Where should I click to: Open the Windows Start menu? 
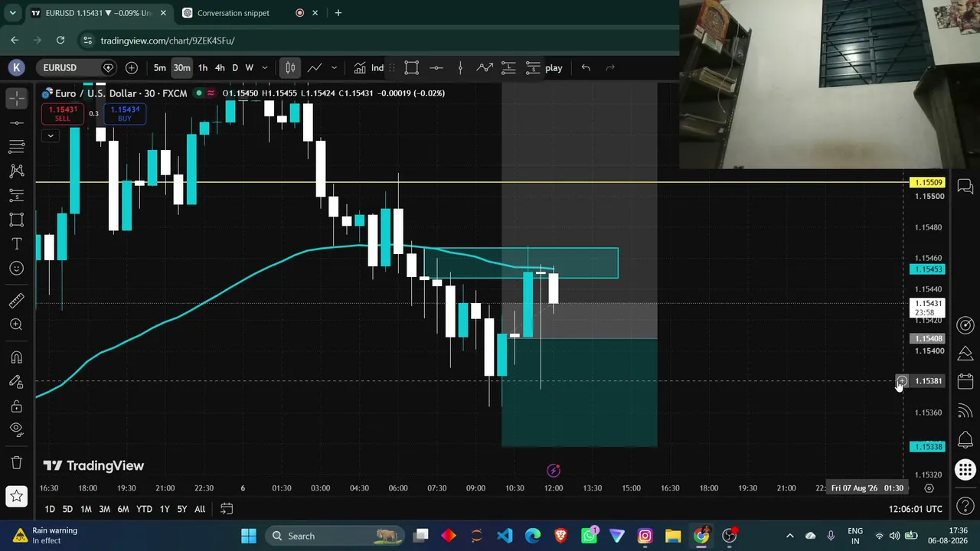249,536
